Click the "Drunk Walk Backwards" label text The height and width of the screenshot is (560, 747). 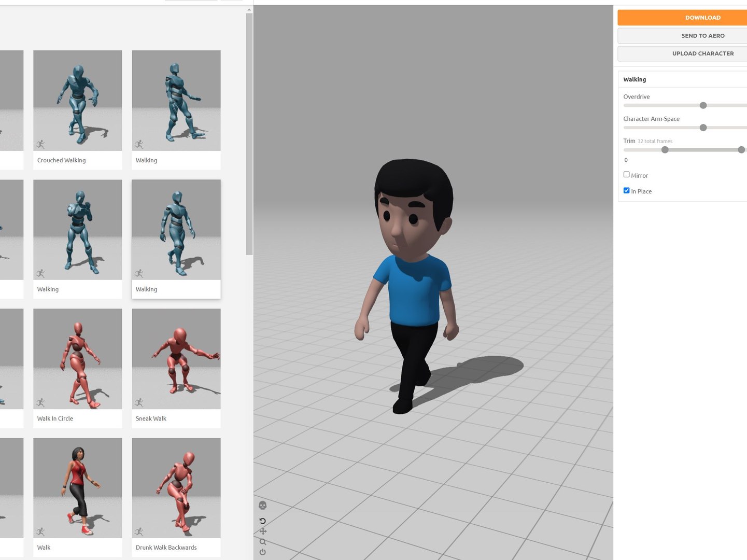[166, 548]
